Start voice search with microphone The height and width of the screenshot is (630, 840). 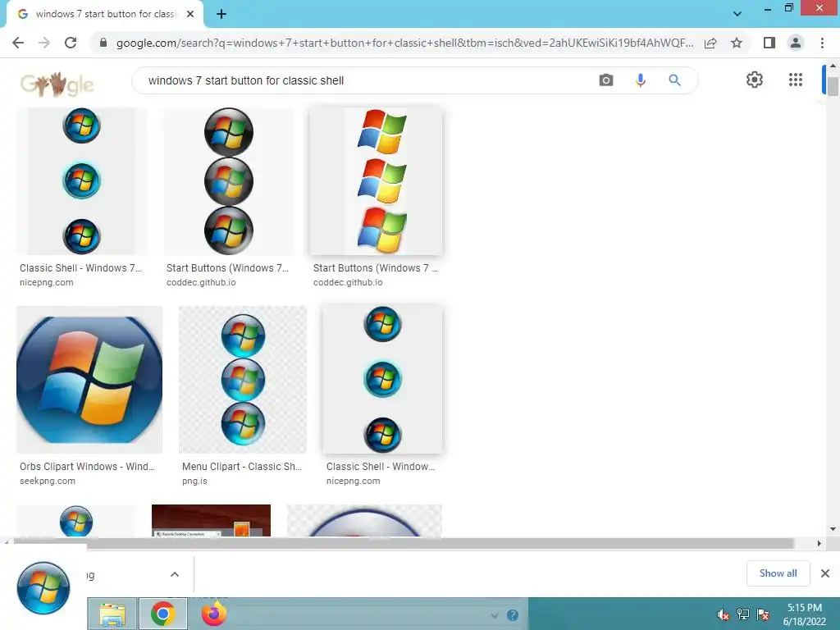640,80
